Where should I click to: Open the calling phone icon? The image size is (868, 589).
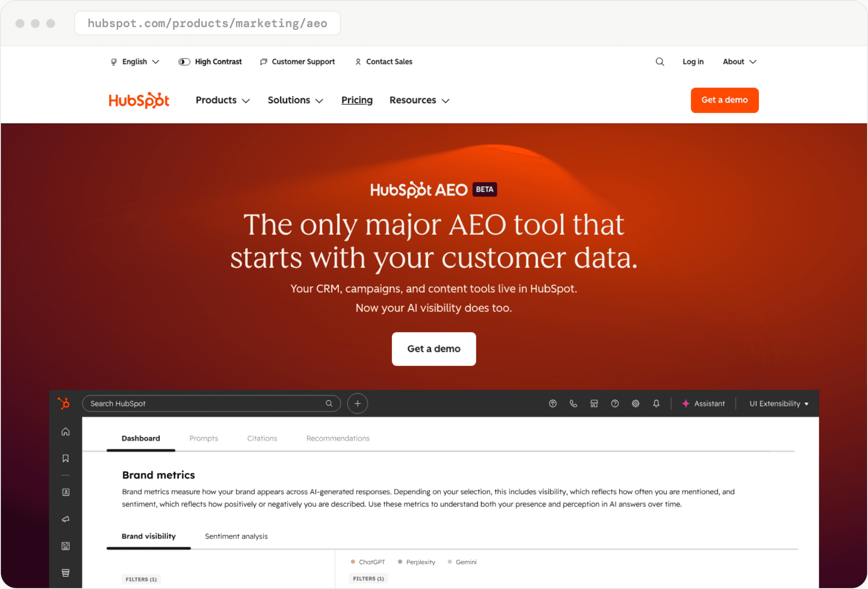[573, 404]
